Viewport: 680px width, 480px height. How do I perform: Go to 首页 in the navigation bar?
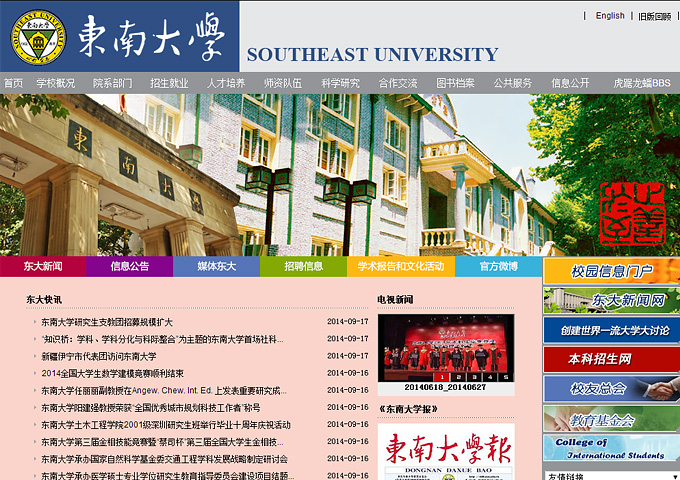click(13, 83)
